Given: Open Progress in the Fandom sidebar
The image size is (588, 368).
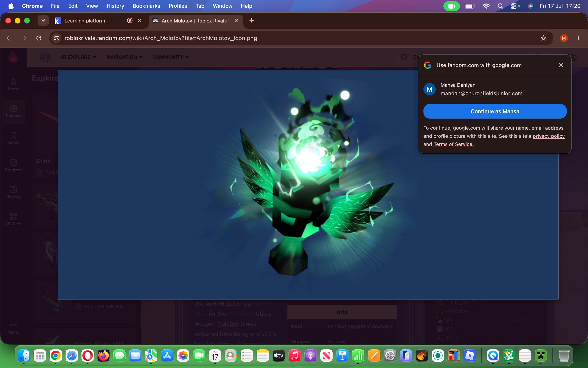Looking at the screenshot, I should point(13,166).
